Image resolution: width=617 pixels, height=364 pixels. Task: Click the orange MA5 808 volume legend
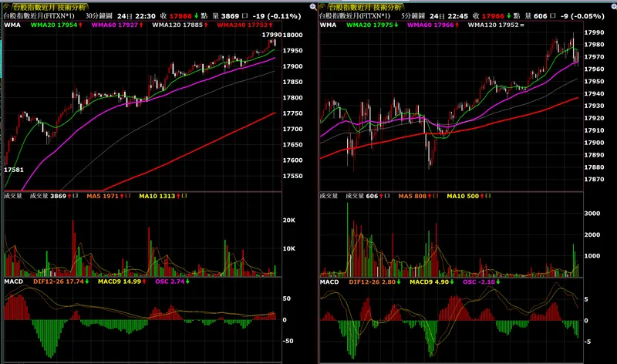pyautogui.click(x=418, y=196)
